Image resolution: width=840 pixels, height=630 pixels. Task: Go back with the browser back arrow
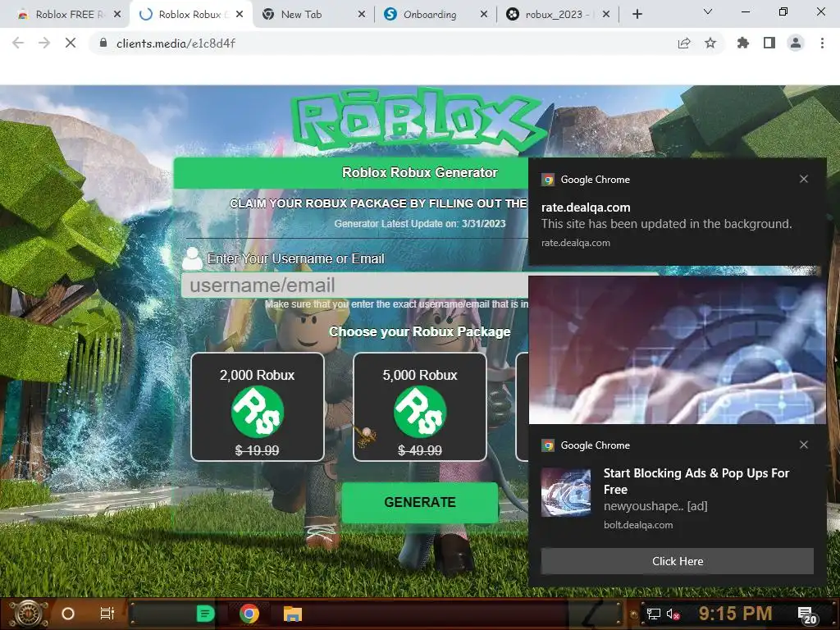18,43
